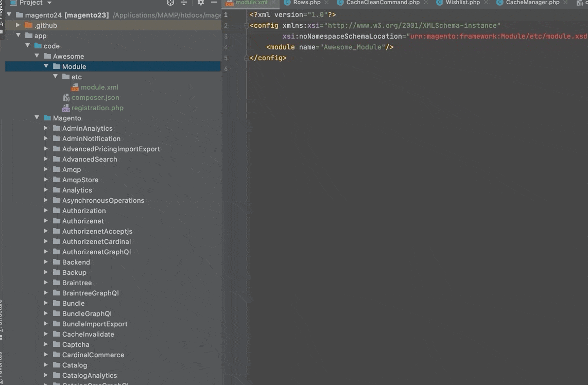The width and height of the screenshot is (588, 385).
Task: Click the collapse all icon in Project panel
Action: (184, 3)
